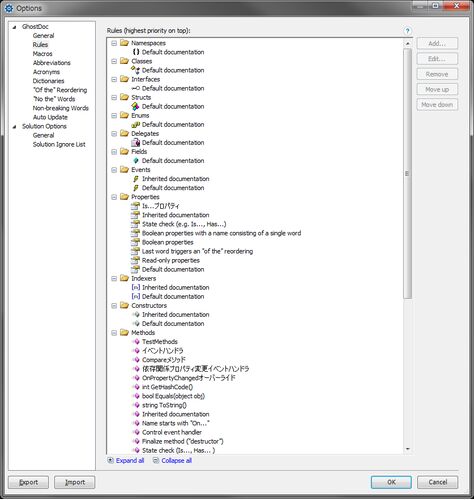
Task: Open the Dictionaries page
Action: 48,81
